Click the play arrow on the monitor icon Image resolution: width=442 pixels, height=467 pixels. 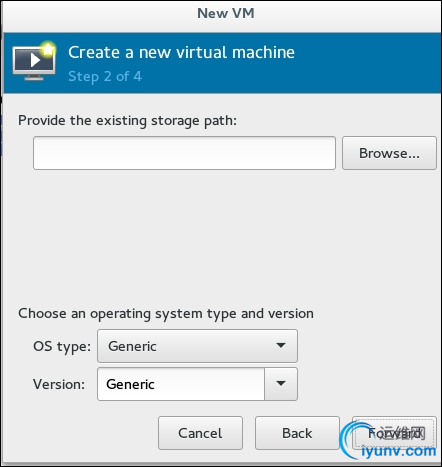click(x=35, y=60)
